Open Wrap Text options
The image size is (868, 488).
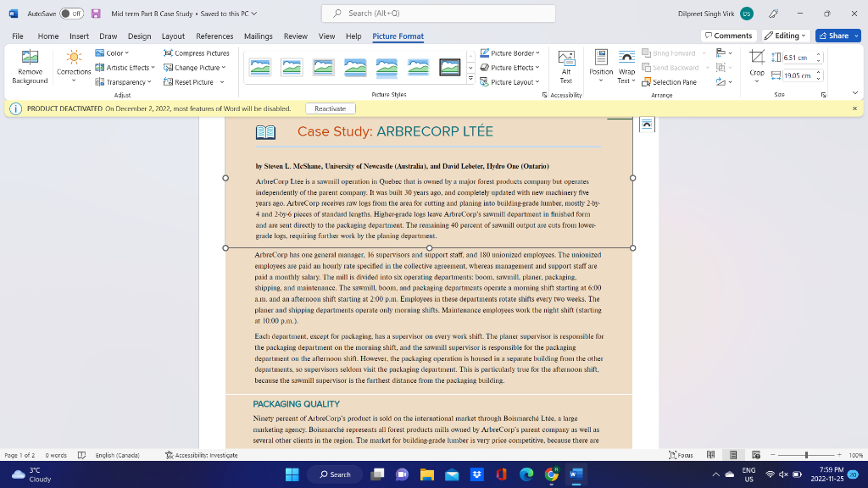click(626, 67)
